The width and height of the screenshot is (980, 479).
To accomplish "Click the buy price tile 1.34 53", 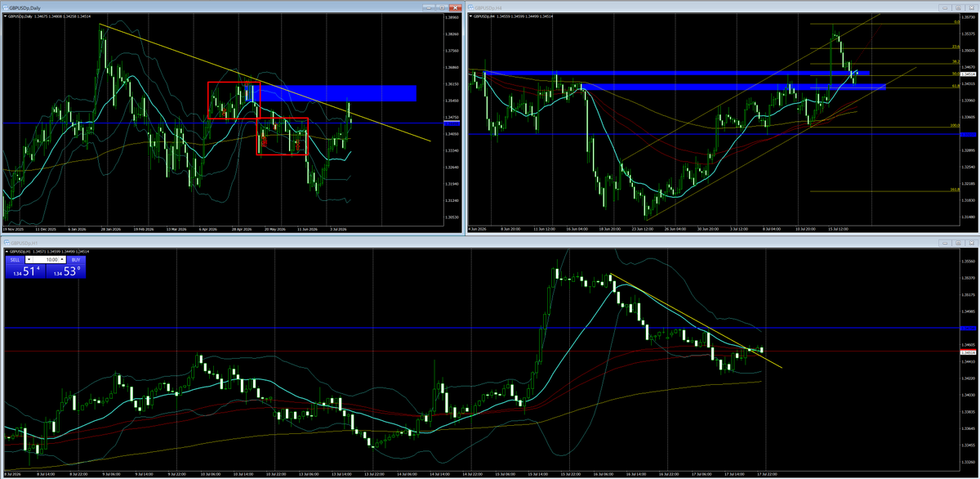I will click(66, 271).
